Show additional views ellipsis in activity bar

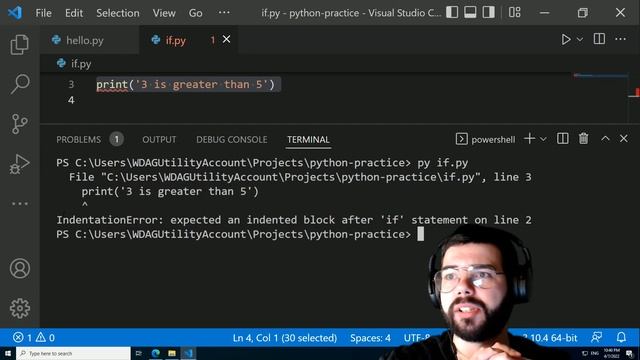[x=20, y=203]
